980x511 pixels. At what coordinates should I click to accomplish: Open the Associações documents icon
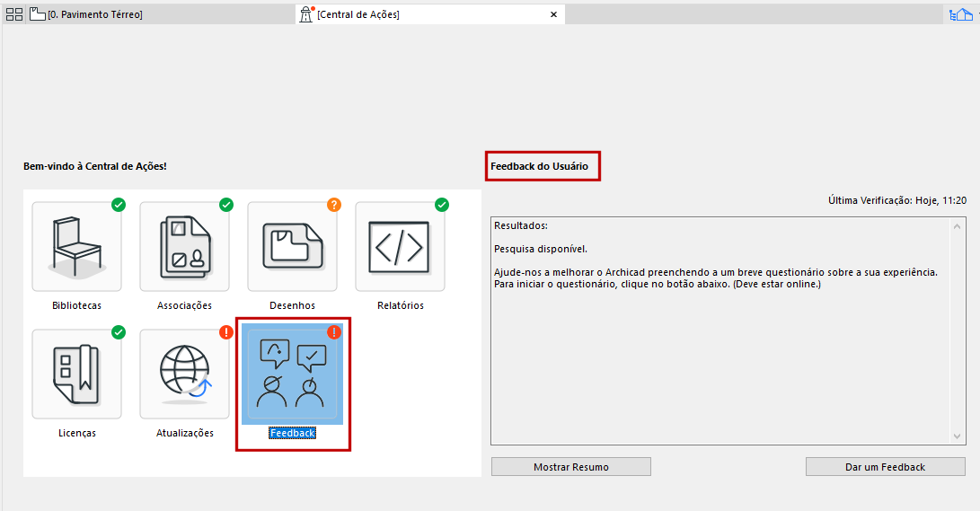184,247
